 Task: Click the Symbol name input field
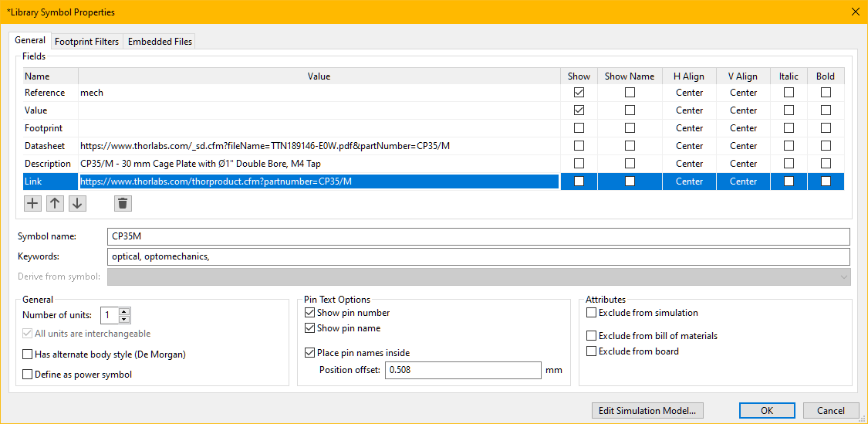(478, 236)
